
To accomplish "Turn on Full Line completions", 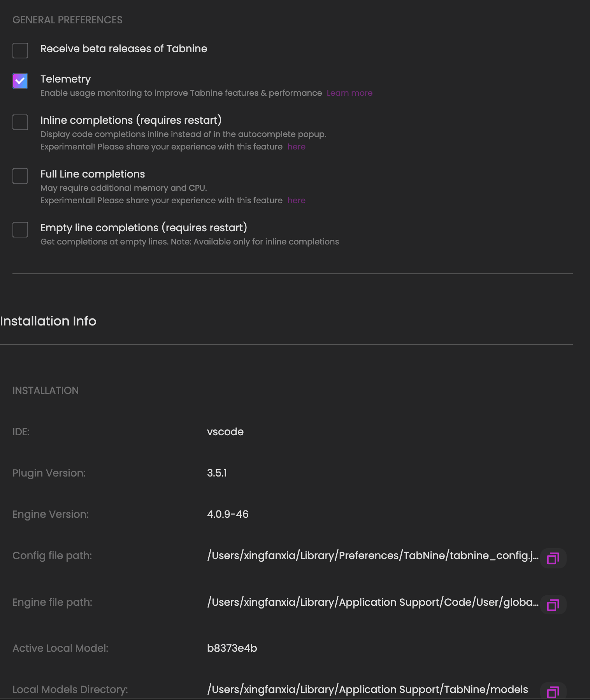I will click(x=20, y=176).
